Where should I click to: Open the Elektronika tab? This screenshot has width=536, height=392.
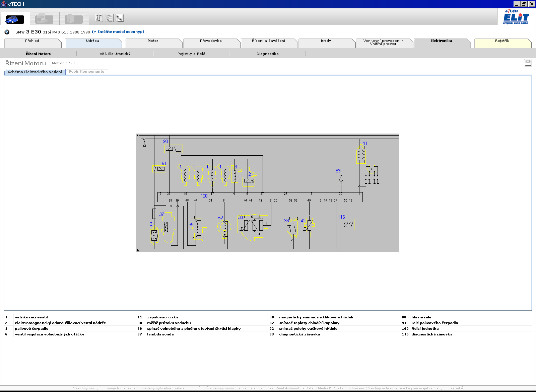(x=442, y=43)
